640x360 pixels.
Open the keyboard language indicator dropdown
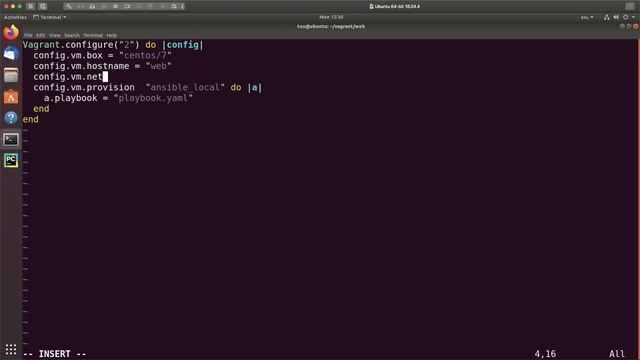[x=587, y=17]
